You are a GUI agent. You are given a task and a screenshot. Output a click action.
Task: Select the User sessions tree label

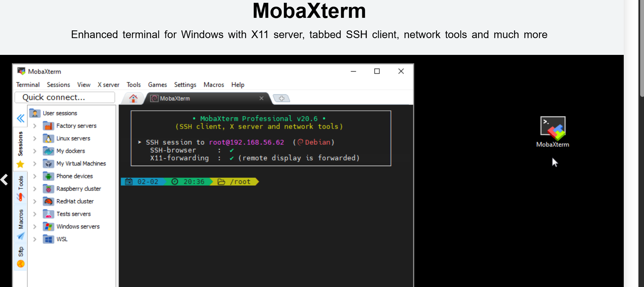tap(60, 113)
